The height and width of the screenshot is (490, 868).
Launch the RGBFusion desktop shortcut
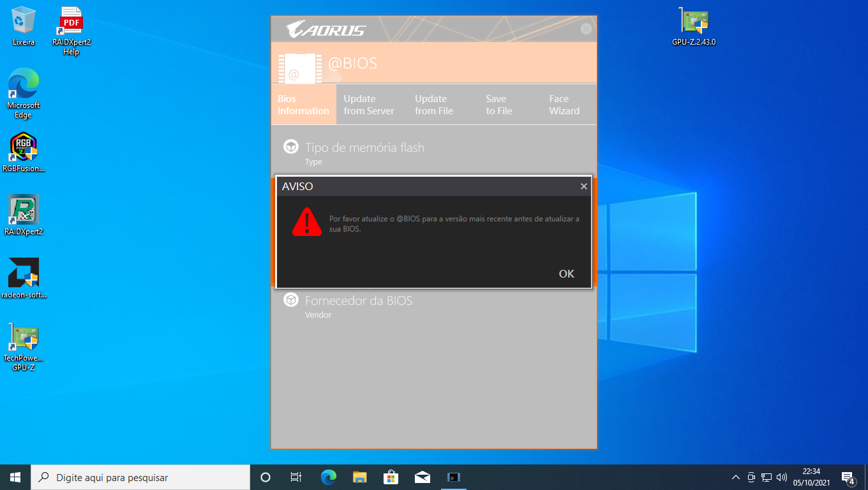[24, 152]
